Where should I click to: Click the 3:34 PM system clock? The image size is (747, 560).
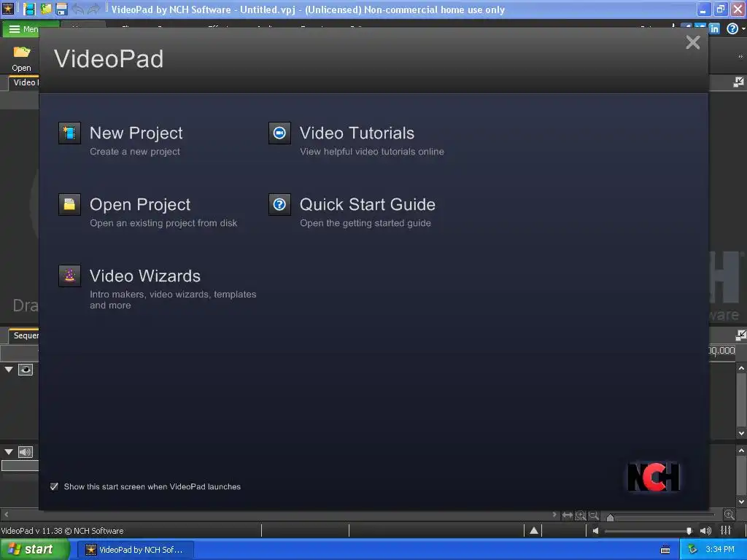click(x=720, y=550)
